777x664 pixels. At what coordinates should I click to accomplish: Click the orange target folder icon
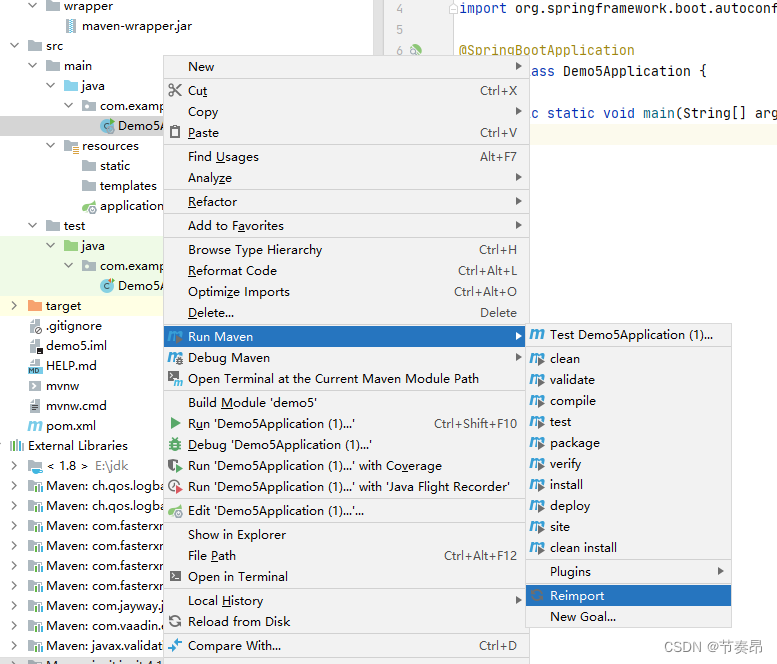point(35,306)
